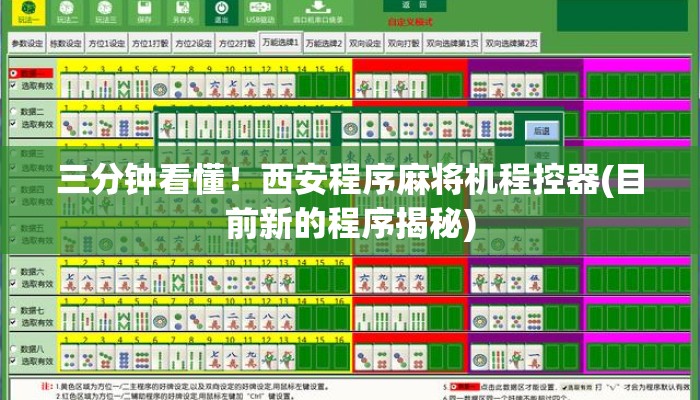Pick the nine-bamboo tile in picker popup
The height and width of the screenshot is (400, 700).
click(x=321, y=127)
